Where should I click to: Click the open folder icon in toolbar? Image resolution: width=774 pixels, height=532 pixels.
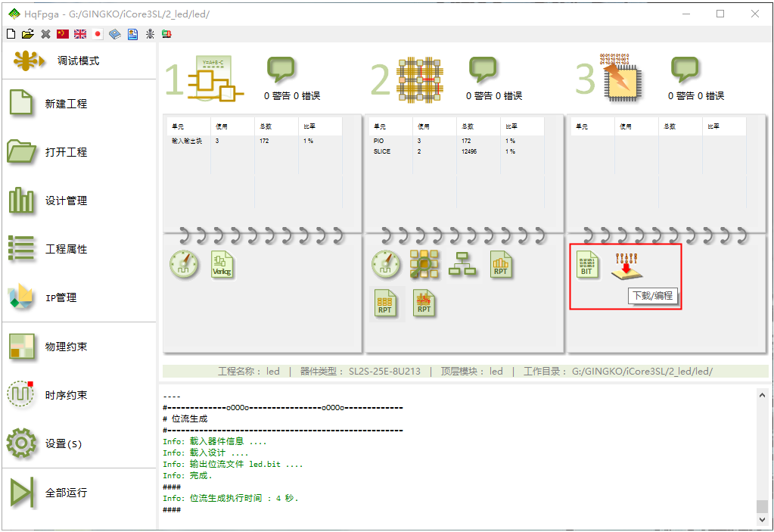coord(28,34)
